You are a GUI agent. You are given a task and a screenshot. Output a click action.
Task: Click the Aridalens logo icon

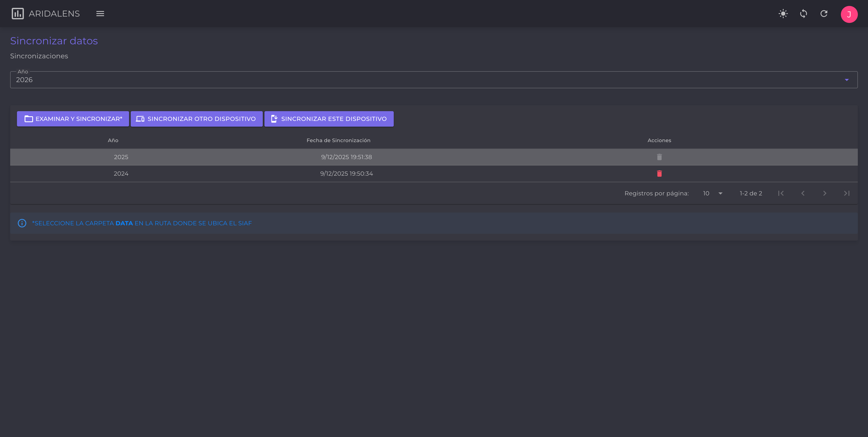(x=18, y=14)
